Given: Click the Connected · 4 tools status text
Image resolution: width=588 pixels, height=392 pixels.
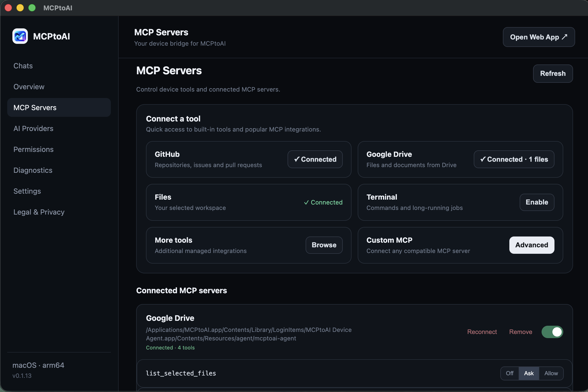Looking at the screenshot, I should pos(170,348).
